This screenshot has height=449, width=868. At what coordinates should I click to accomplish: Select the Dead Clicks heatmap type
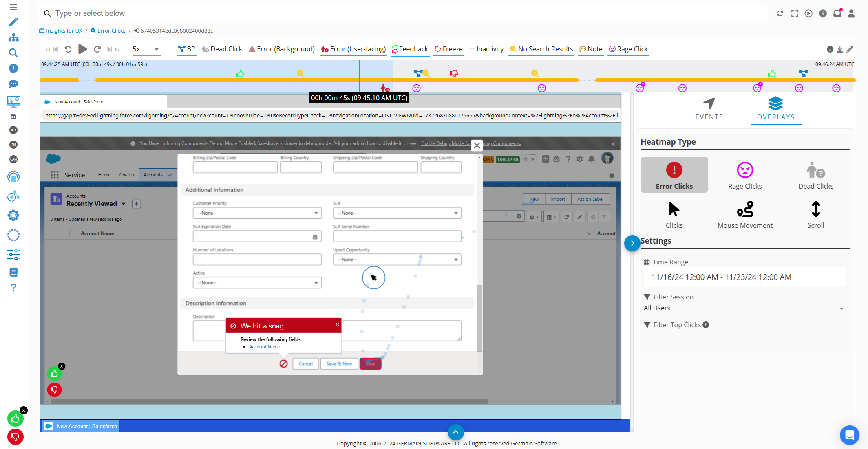pyautogui.click(x=815, y=175)
